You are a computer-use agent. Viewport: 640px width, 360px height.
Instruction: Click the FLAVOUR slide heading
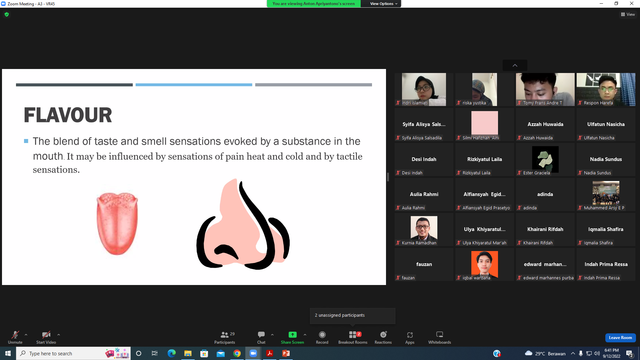click(68, 115)
